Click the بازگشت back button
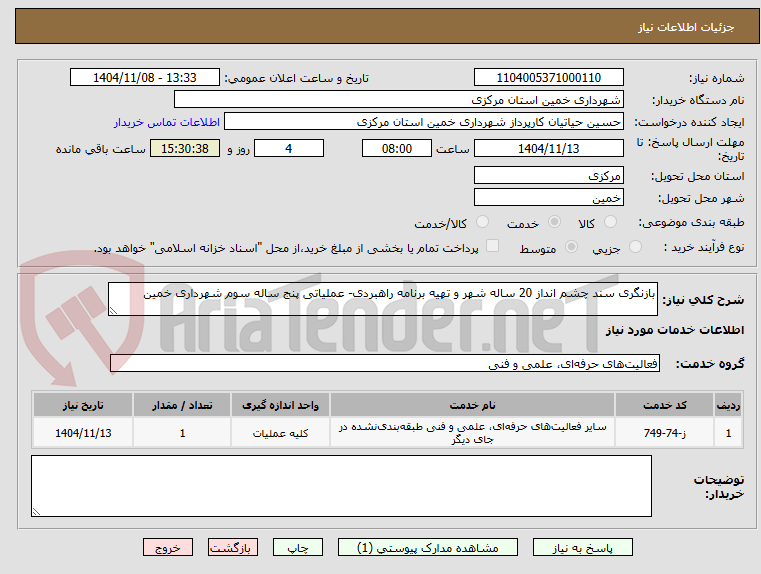 click(x=233, y=547)
